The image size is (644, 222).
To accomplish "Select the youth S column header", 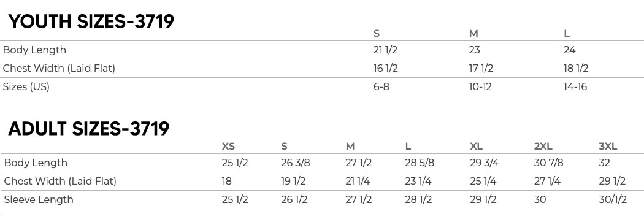I will [377, 34].
